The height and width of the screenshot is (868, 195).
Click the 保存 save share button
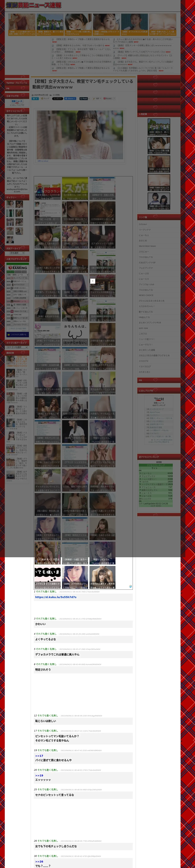tap(97, 99)
